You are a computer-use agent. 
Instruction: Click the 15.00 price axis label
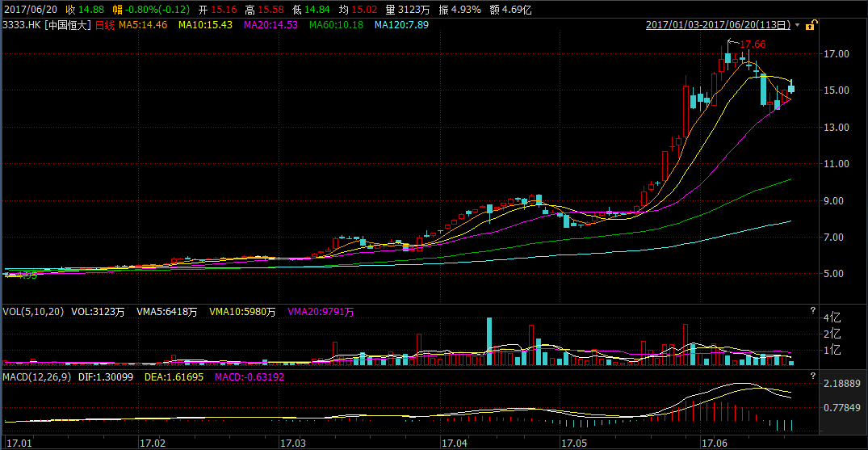point(836,90)
